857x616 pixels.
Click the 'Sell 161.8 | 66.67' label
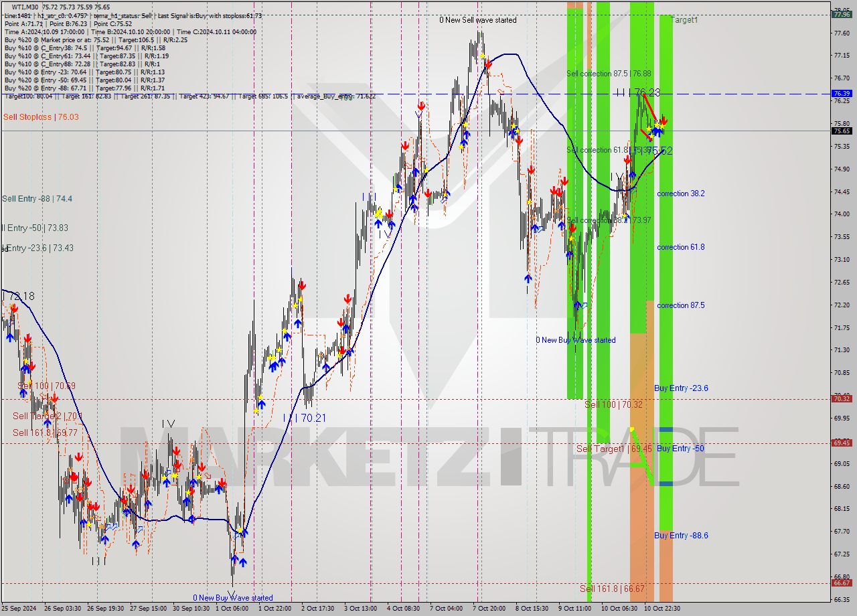[x=612, y=589]
